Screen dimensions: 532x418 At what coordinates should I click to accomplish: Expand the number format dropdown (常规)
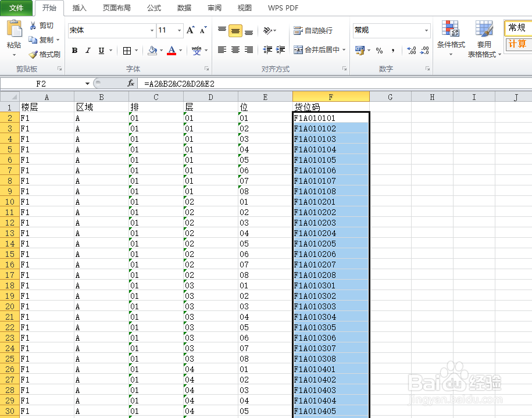(427, 31)
